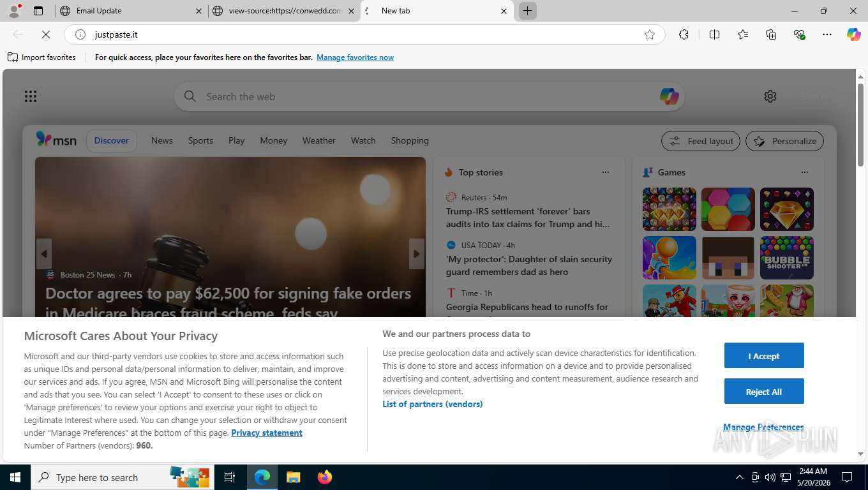Screen dimensions: 868x490
Task: Click the Personalize button
Action: click(x=785, y=141)
